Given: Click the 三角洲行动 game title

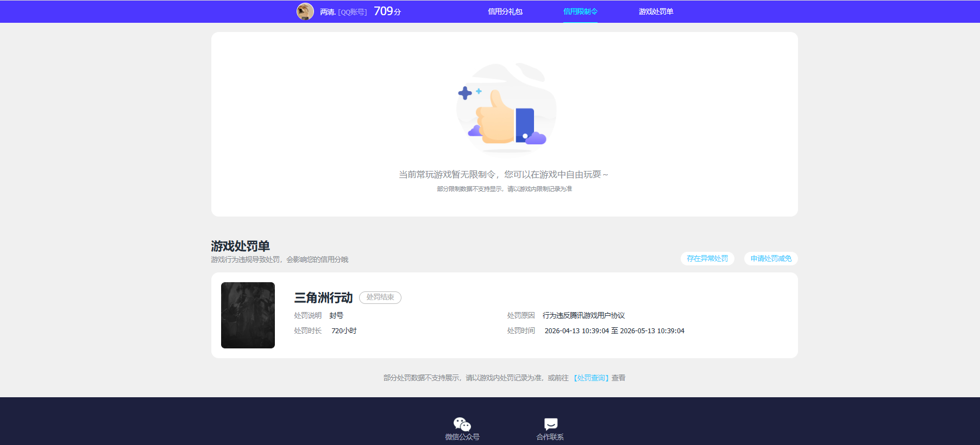Looking at the screenshot, I should [x=323, y=298].
